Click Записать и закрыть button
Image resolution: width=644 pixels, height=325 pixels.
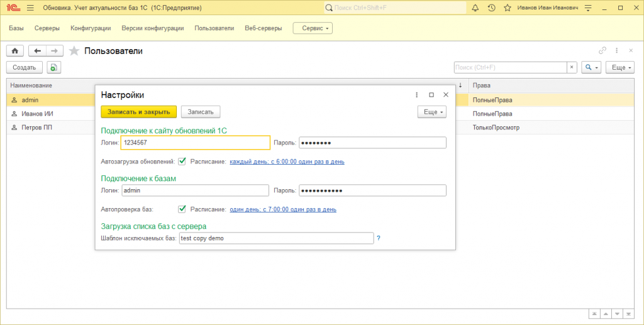[139, 112]
